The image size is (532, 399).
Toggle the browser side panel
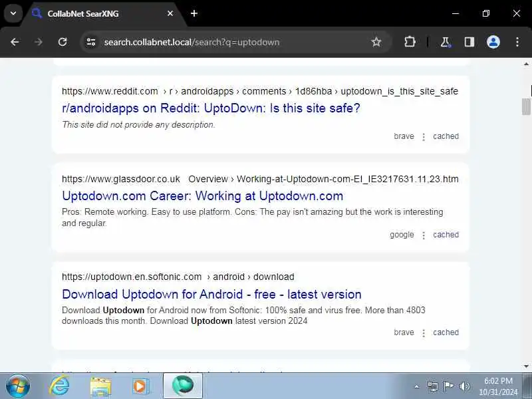coord(469,42)
